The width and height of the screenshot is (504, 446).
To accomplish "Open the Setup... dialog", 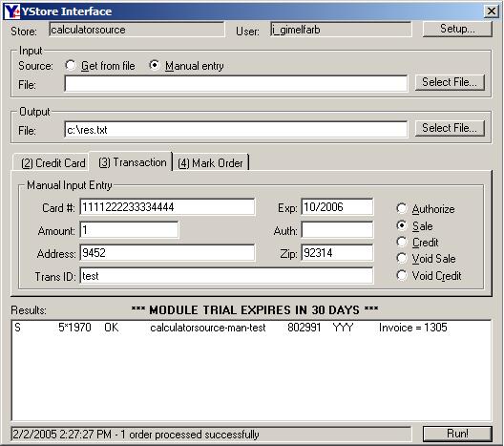I will click(x=457, y=29).
